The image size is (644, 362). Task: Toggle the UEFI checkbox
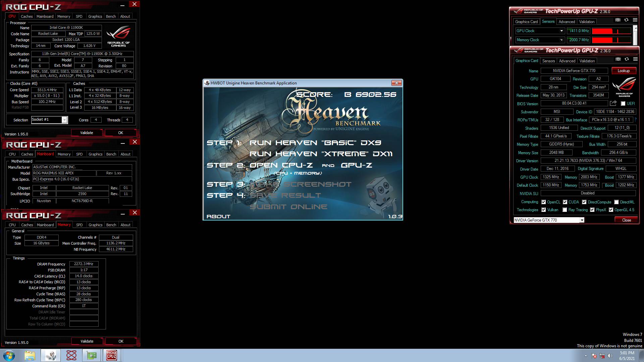(623, 104)
